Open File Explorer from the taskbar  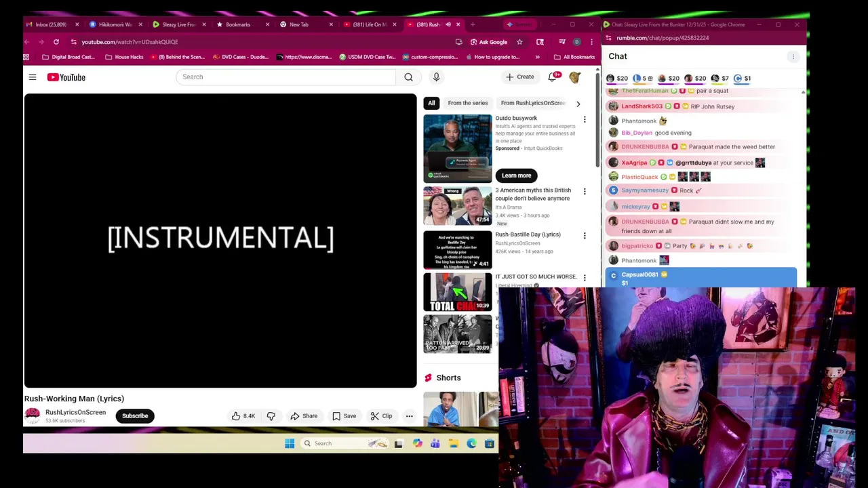click(453, 443)
